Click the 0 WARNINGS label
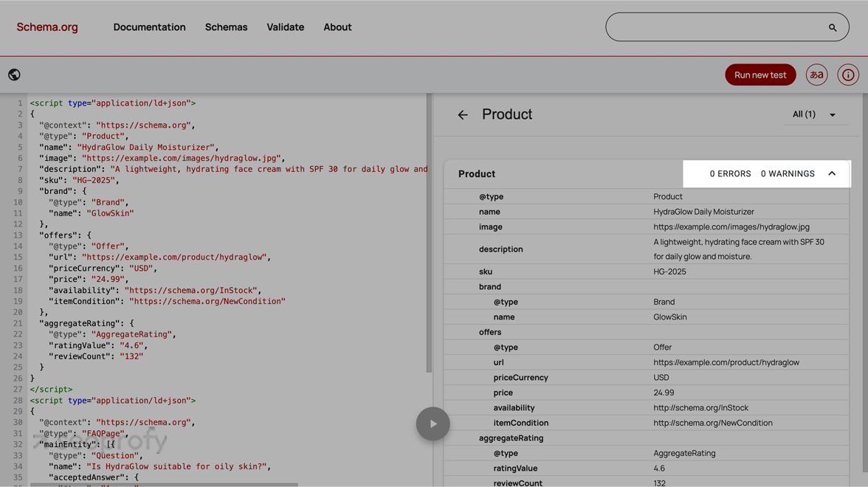The height and width of the screenshot is (487, 868). 788,174
